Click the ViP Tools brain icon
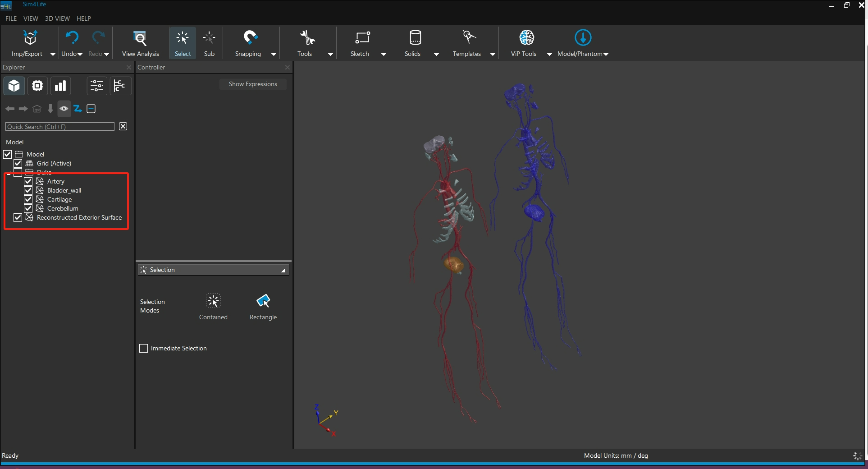868x469 pixels. [526, 38]
